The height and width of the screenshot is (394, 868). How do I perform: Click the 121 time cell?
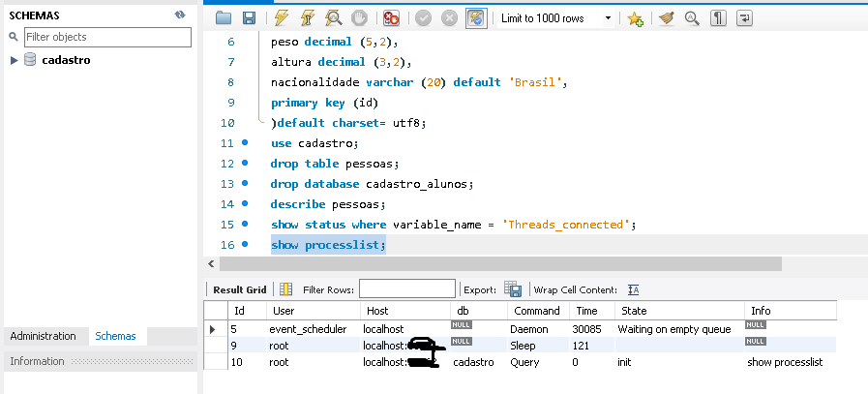[592, 346]
